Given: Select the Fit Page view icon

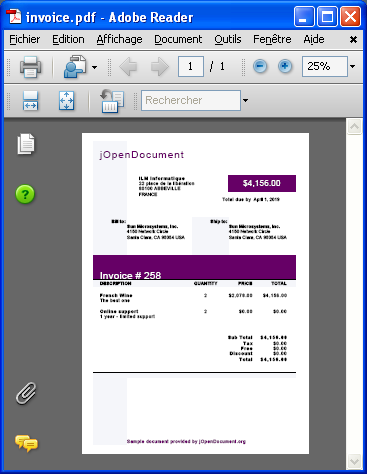Looking at the screenshot, I should 66,100.
